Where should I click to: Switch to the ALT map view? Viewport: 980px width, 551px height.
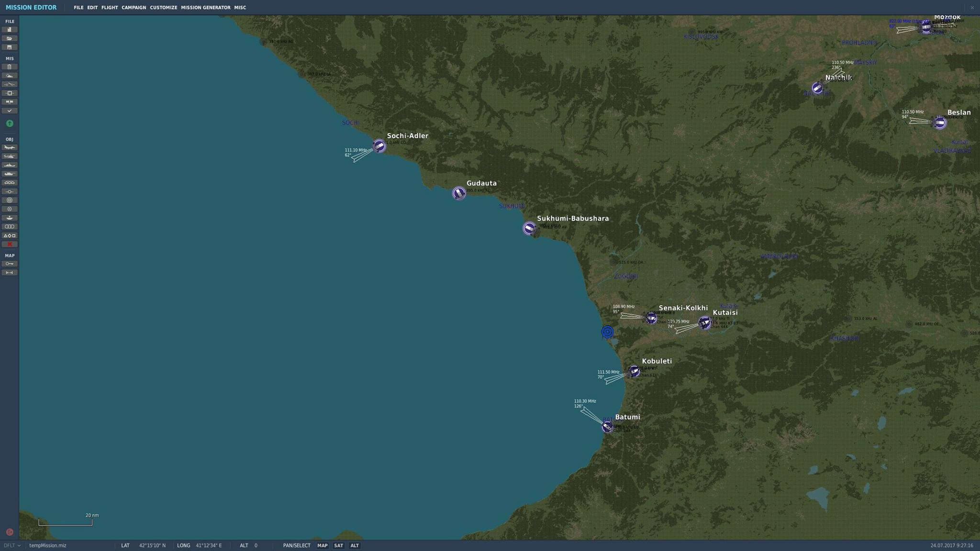click(x=355, y=545)
